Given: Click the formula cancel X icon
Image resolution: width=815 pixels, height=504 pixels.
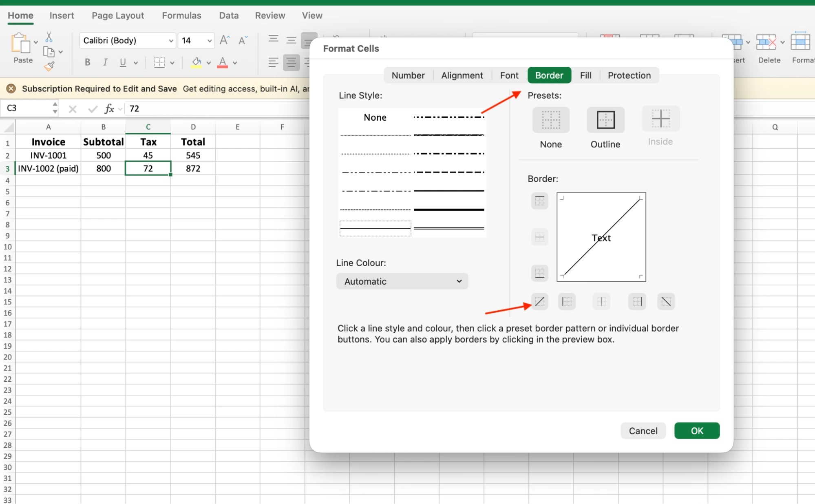Looking at the screenshot, I should point(73,109).
